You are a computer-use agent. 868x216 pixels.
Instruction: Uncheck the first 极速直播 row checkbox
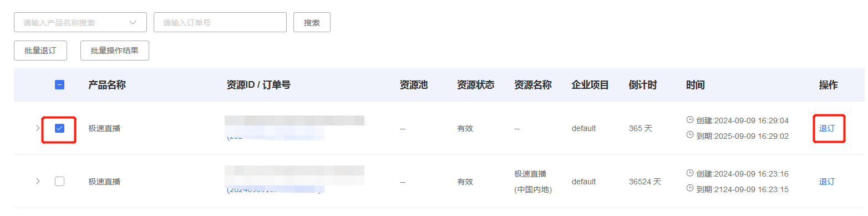click(60, 128)
